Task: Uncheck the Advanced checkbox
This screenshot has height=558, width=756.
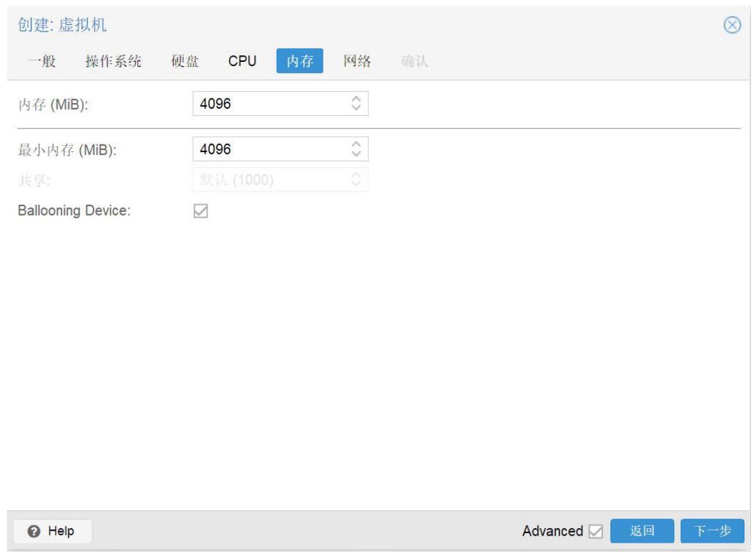Action: click(x=596, y=531)
